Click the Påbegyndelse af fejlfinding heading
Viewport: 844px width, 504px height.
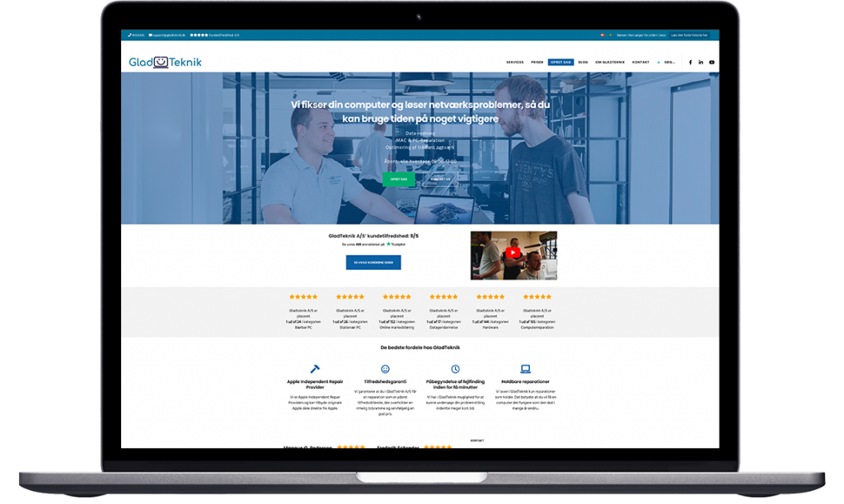pyautogui.click(x=455, y=384)
